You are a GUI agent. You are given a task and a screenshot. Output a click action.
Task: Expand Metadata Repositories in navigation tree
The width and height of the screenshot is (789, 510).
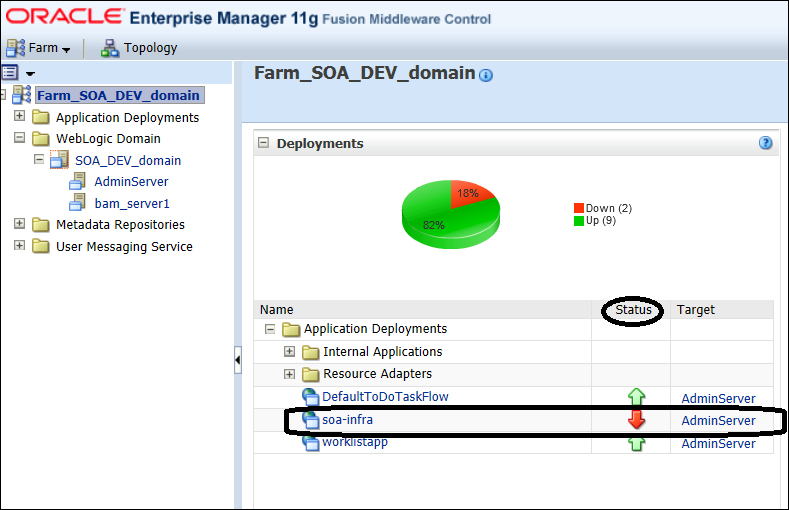(x=19, y=223)
